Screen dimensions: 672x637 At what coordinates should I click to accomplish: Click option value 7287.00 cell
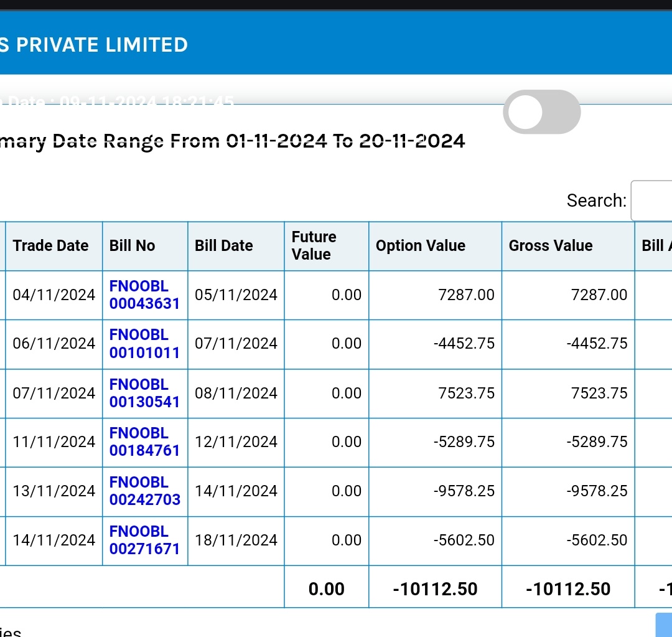pyautogui.click(x=436, y=295)
